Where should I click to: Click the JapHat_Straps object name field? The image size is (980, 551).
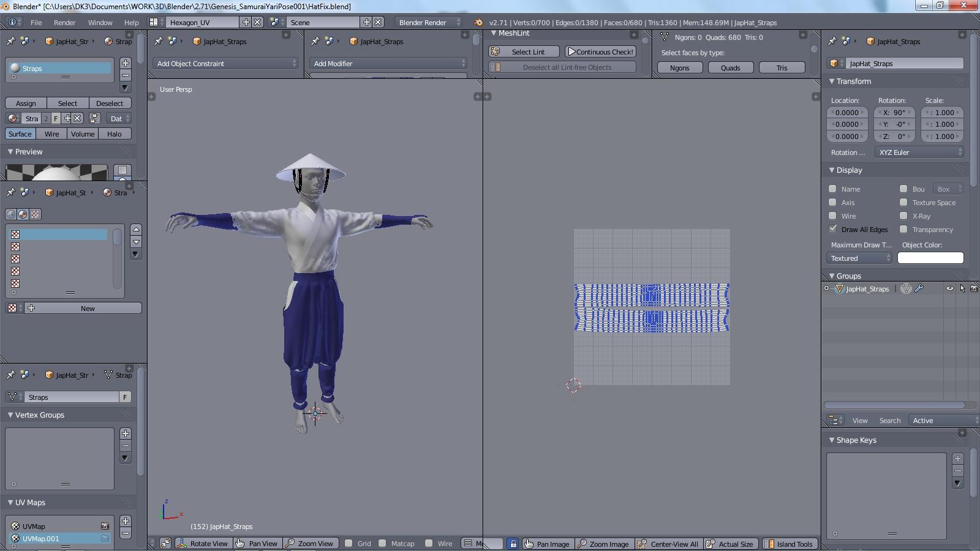pos(901,64)
